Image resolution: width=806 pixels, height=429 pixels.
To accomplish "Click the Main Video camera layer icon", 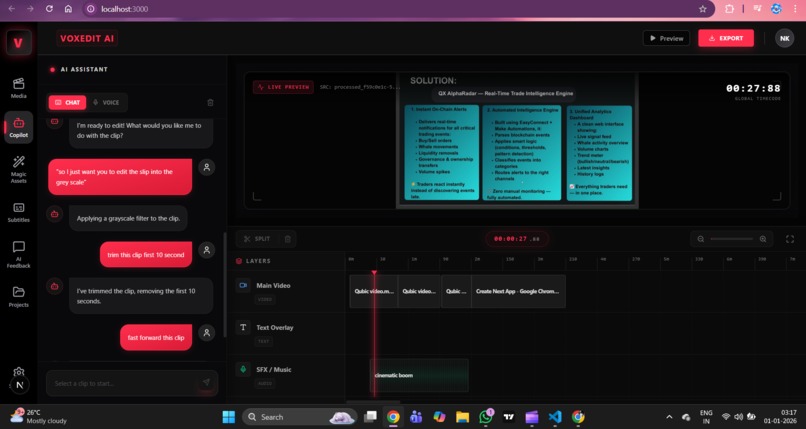I will [x=243, y=285].
